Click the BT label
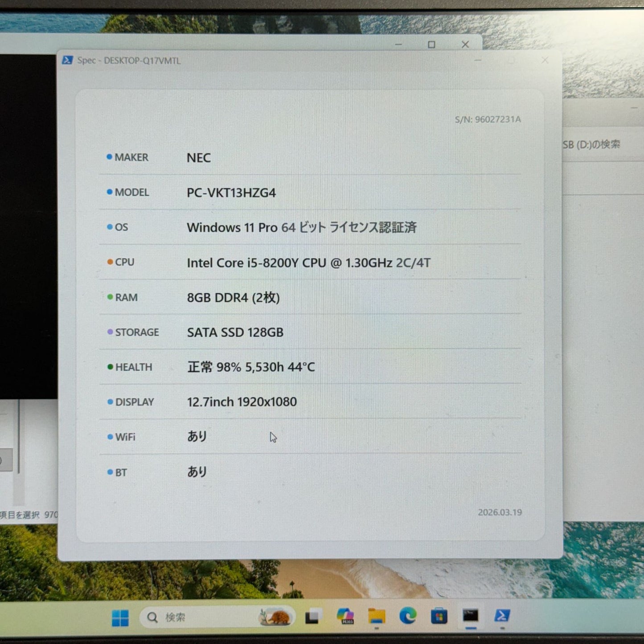 [121, 472]
